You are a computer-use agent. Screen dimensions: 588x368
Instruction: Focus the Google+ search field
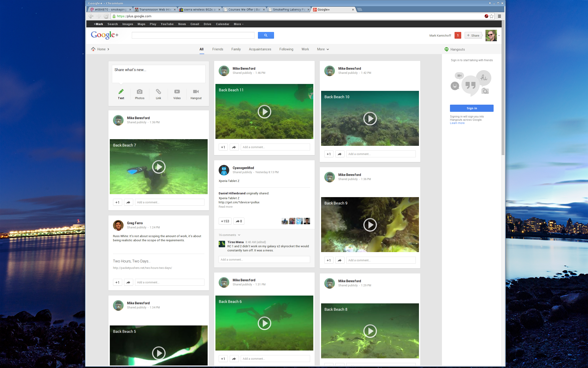coord(193,35)
